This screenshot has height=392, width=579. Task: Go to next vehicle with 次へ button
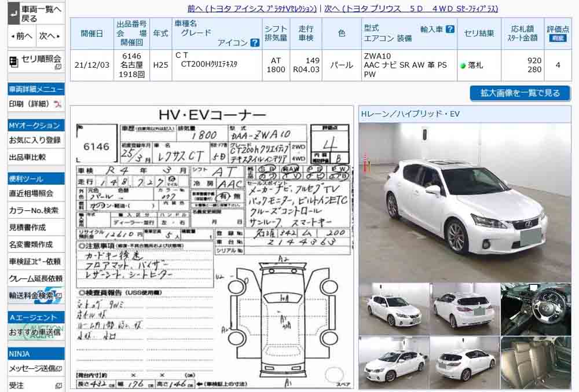[50, 36]
